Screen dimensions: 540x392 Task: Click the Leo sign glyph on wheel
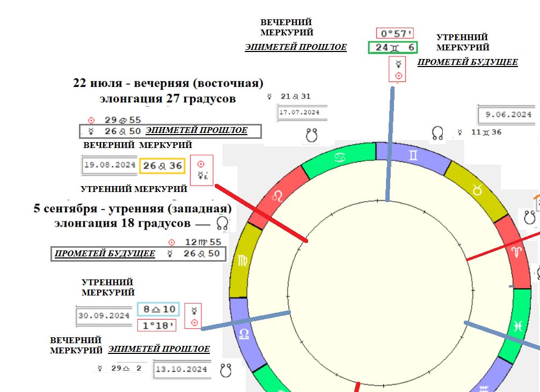[x=277, y=196]
